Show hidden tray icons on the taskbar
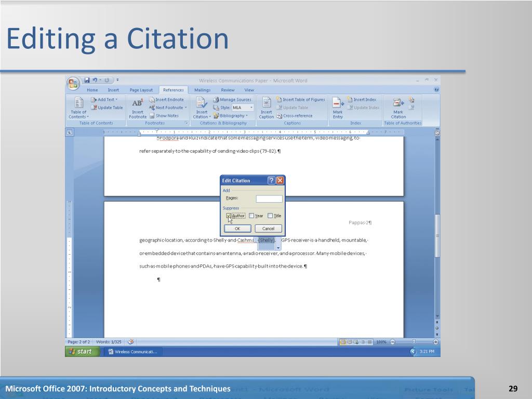This screenshot has height=399, width=532. tap(413, 352)
